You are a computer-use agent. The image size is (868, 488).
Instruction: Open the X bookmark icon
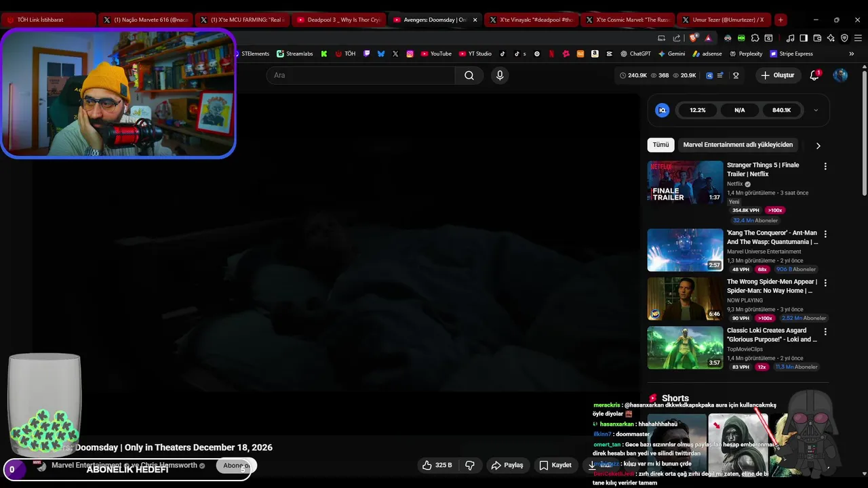coord(395,54)
